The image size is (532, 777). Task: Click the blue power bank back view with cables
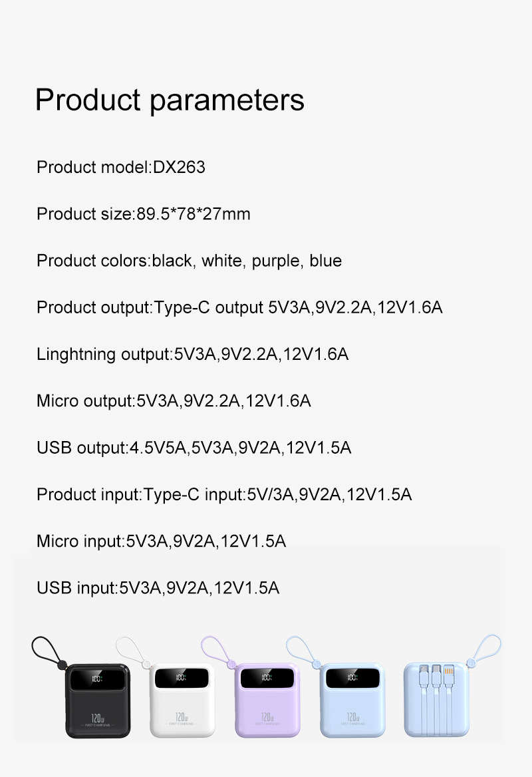pyautogui.click(x=436, y=700)
